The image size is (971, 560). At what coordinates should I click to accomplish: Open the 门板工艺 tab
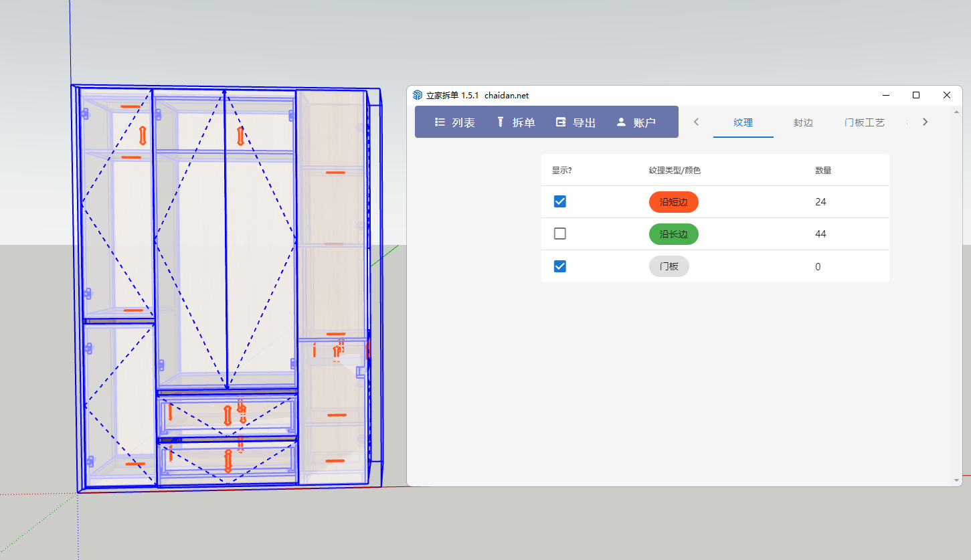click(x=864, y=122)
